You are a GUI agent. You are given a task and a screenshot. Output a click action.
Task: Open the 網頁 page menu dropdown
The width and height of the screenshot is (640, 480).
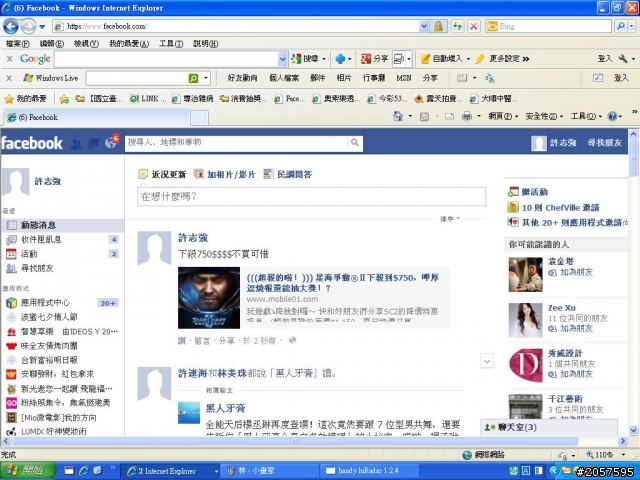pos(503,117)
